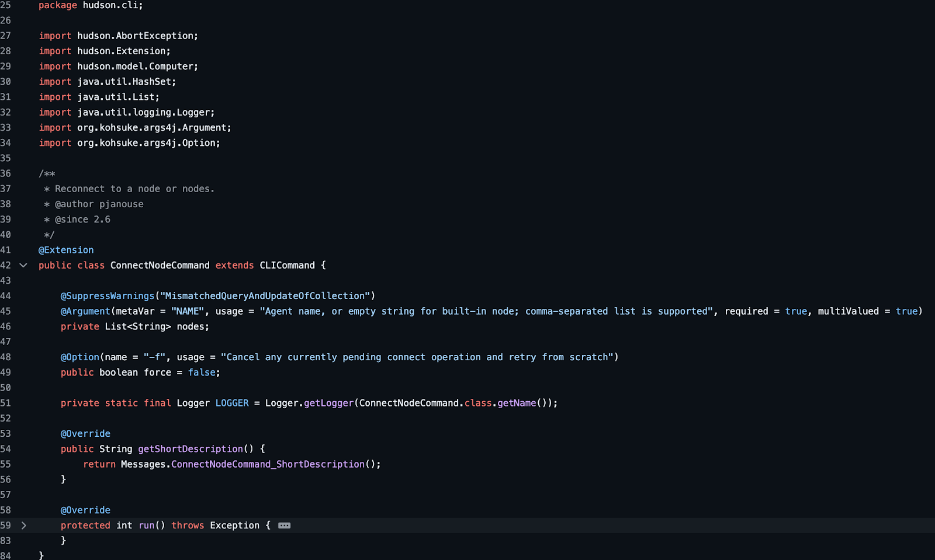Click the LOGGER constant identifier

232,403
